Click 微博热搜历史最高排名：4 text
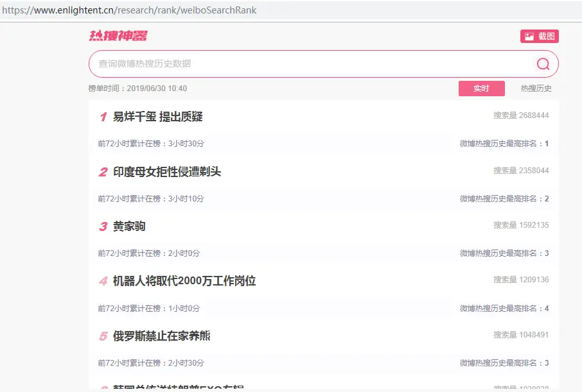582x392 pixels. point(504,308)
